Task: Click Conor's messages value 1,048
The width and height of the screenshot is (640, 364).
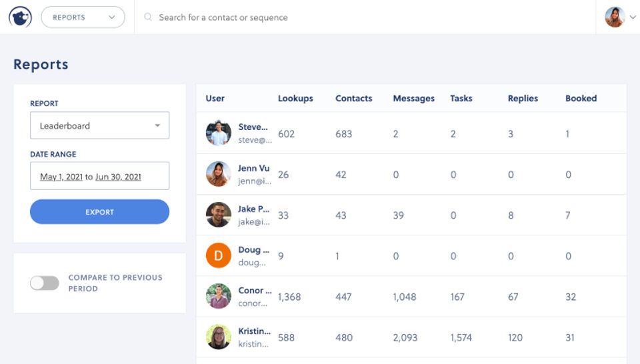Action: 405,297
